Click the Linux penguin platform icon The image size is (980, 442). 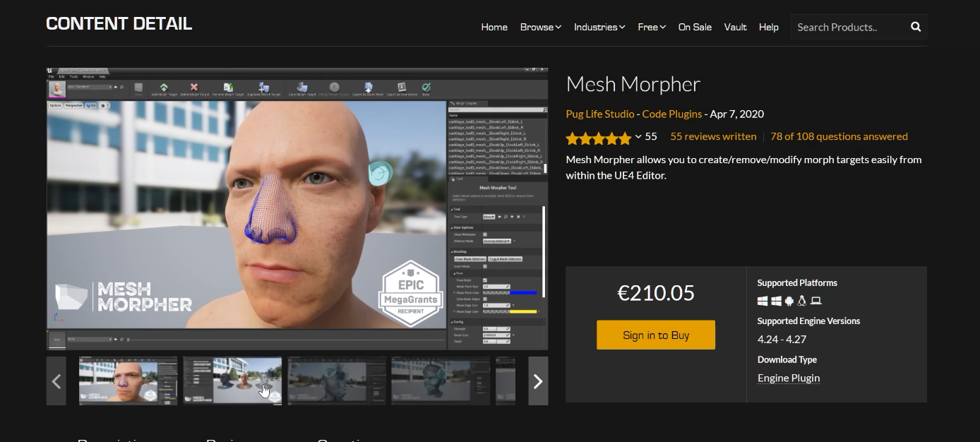(x=802, y=301)
